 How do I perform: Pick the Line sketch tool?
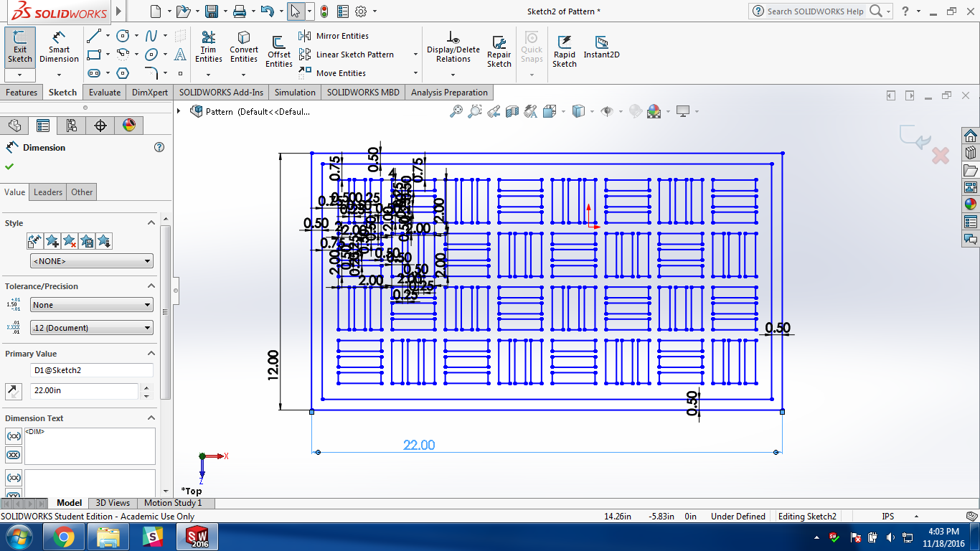(93, 35)
